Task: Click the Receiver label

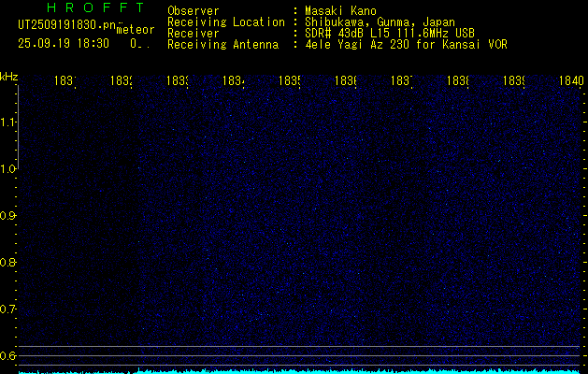Action: tap(194, 34)
